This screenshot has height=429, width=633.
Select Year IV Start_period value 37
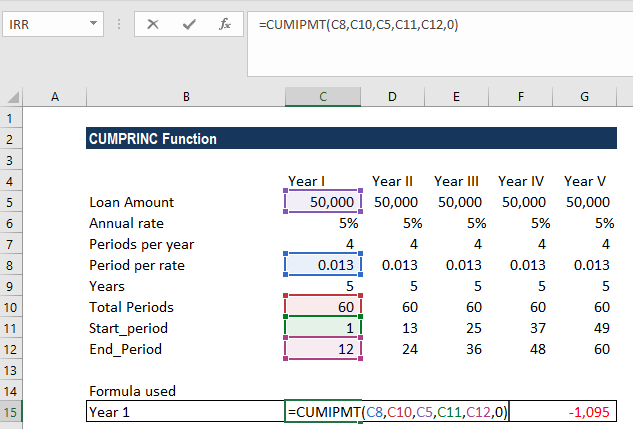[x=538, y=328]
